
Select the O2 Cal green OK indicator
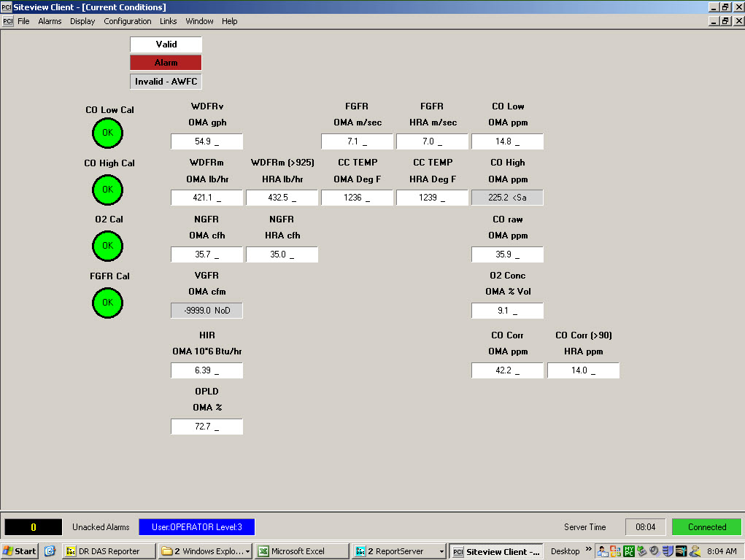107,246
